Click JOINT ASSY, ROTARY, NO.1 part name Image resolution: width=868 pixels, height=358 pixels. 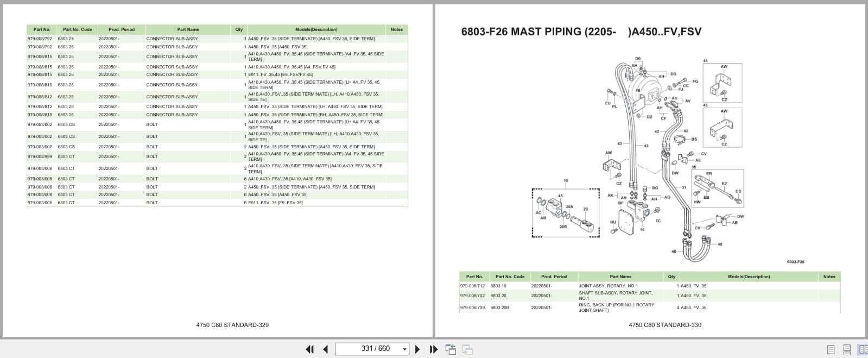pyautogui.click(x=608, y=286)
